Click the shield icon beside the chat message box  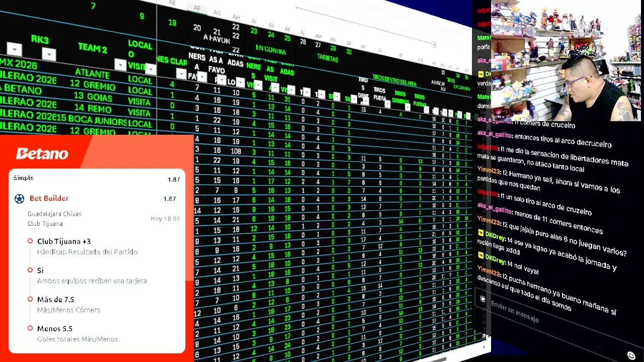tap(482, 299)
